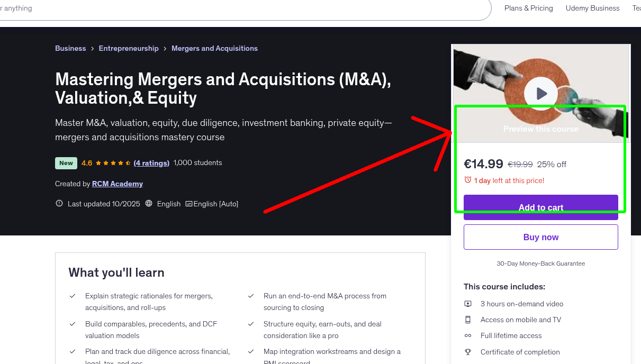Visit the RCM Academy creator page
The width and height of the screenshot is (641, 364).
117,184
